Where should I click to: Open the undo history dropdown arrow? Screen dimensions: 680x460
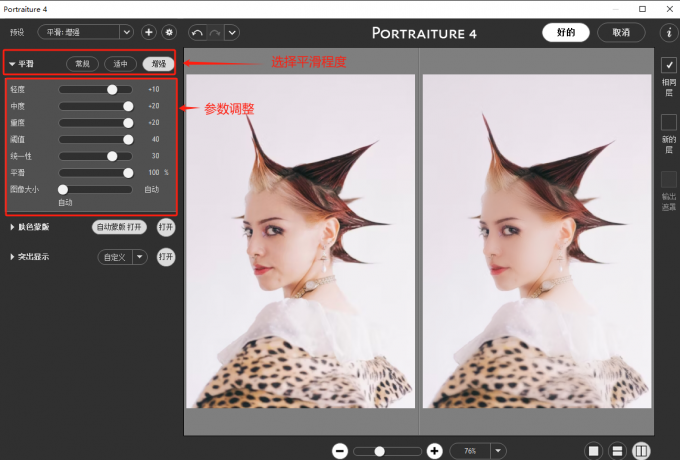[232, 33]
